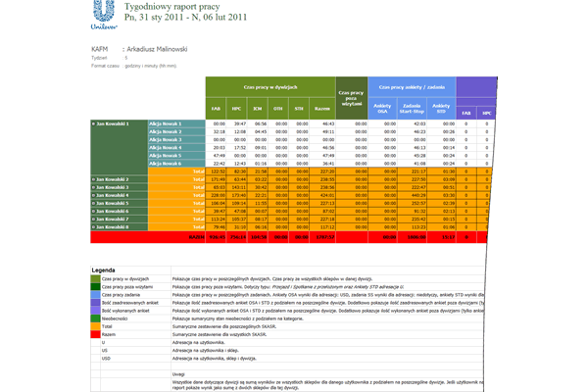Click the Czas pracy ankiety / zadania header
Screen dimensions: 588x392
[x=412, y=87]
